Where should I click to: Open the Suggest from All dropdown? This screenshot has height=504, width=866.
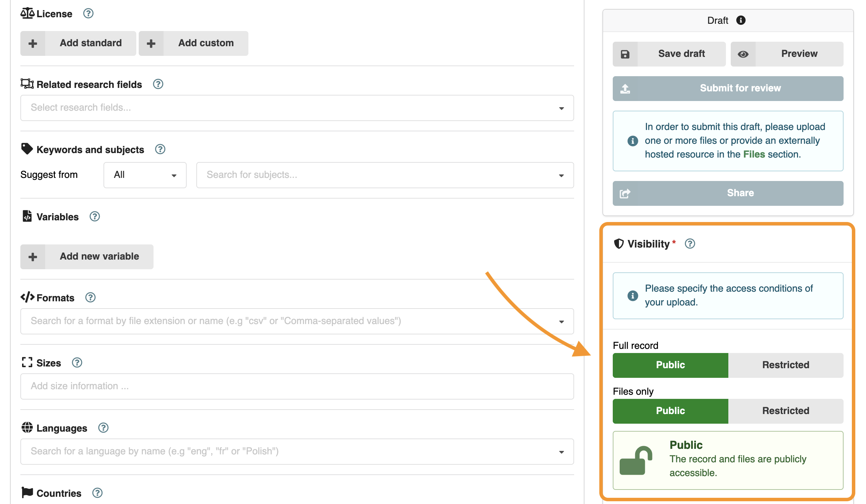[145, 175]
